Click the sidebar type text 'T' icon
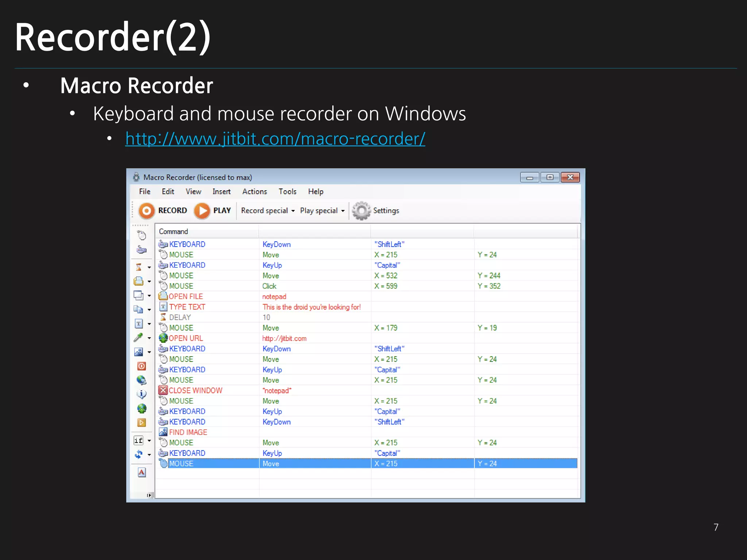The height and width of the screenshot is (560, 747). pos(139,324)
